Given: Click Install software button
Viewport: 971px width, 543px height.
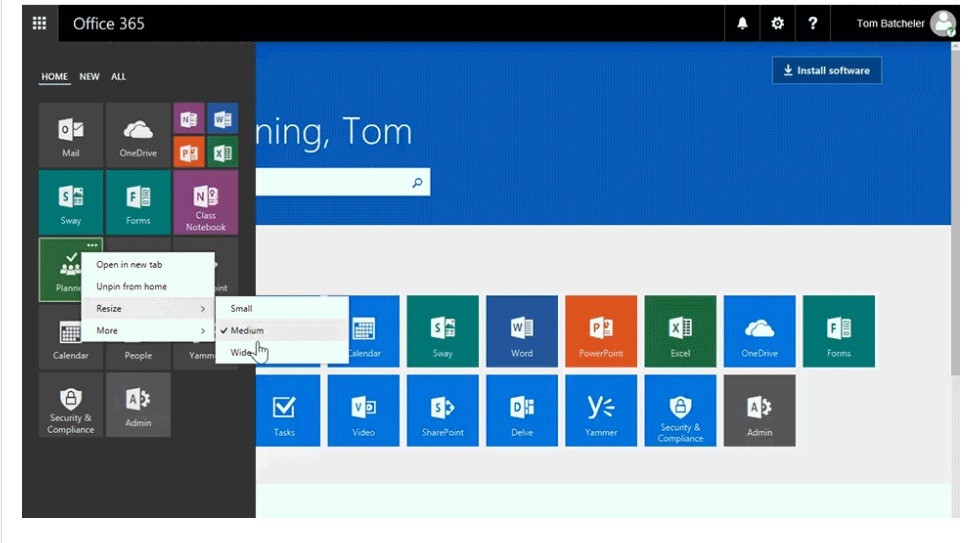Looking at the screenshot, I should 827,71.
